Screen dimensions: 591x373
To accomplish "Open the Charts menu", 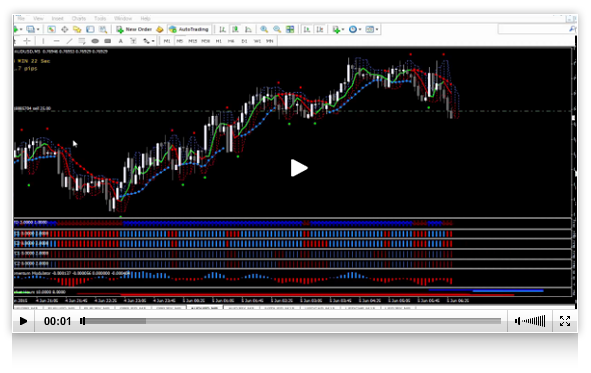I will [x=79, y=18].
